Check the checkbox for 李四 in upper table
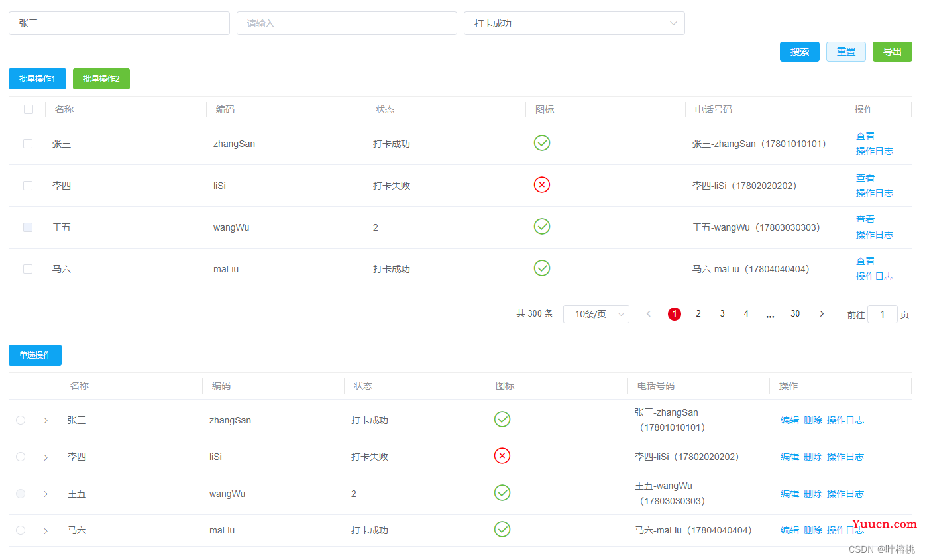Viewport: 925px width, 560px height. (x=28, y=186)
